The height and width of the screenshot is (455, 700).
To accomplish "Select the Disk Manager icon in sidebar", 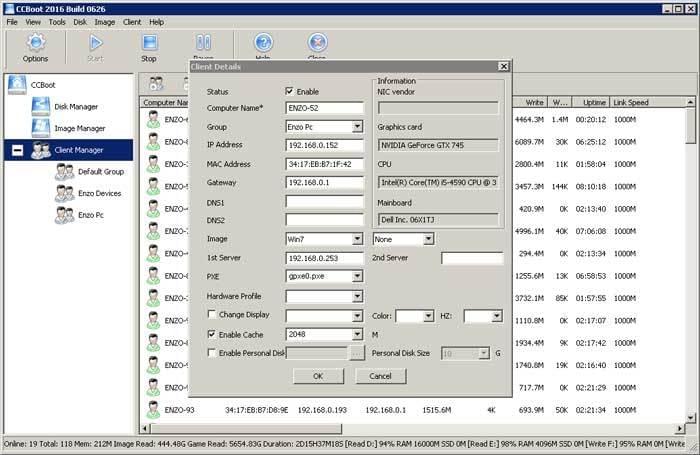I will tap(41, 105).
